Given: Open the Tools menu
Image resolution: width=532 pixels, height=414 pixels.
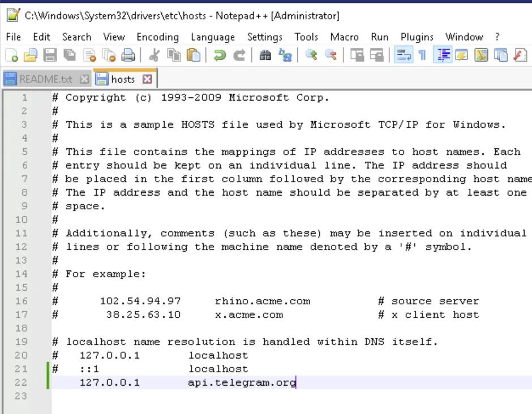Looking at the screenshot, I should point(306,37).
